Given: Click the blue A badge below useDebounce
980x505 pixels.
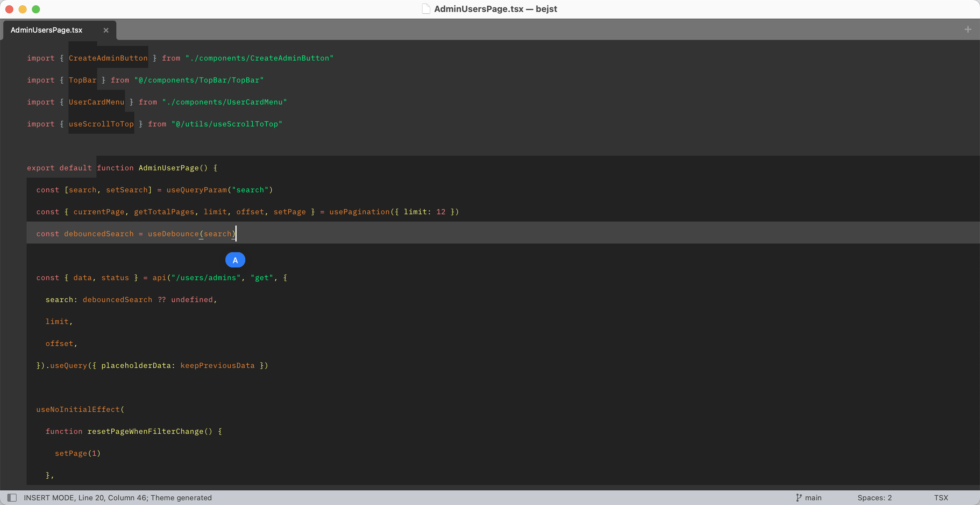Looking at the screenshot, I should 235,260.
